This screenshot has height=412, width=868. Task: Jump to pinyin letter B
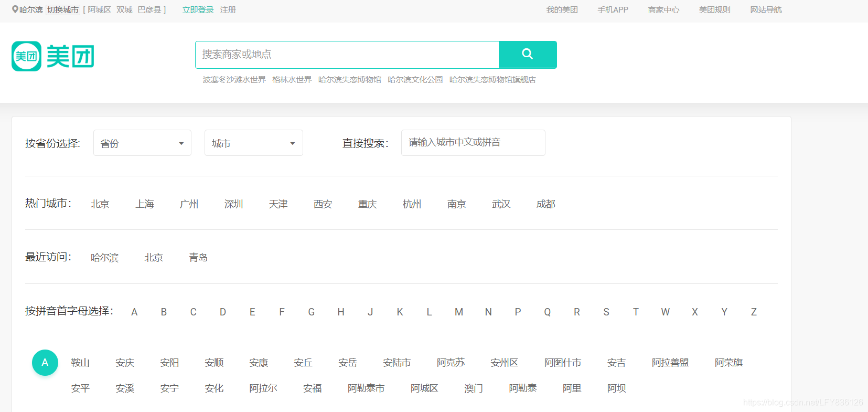164,312
